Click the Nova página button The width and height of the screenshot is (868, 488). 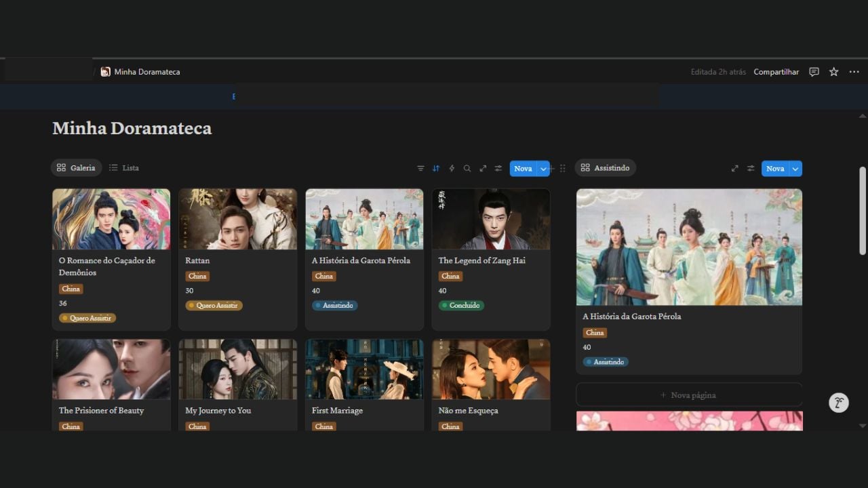(x=689, y=395)
